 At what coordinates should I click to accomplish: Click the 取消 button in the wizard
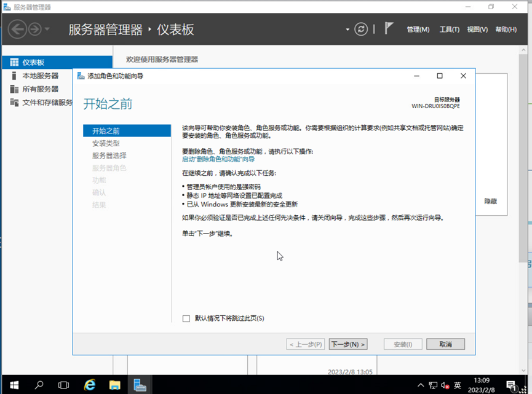click(x=445, y=344)
